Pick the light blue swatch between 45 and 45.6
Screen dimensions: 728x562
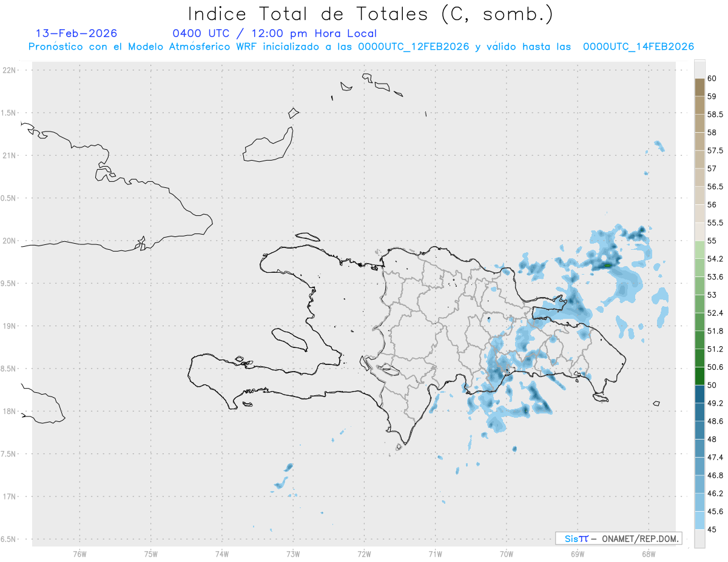(x=699, y=520)
